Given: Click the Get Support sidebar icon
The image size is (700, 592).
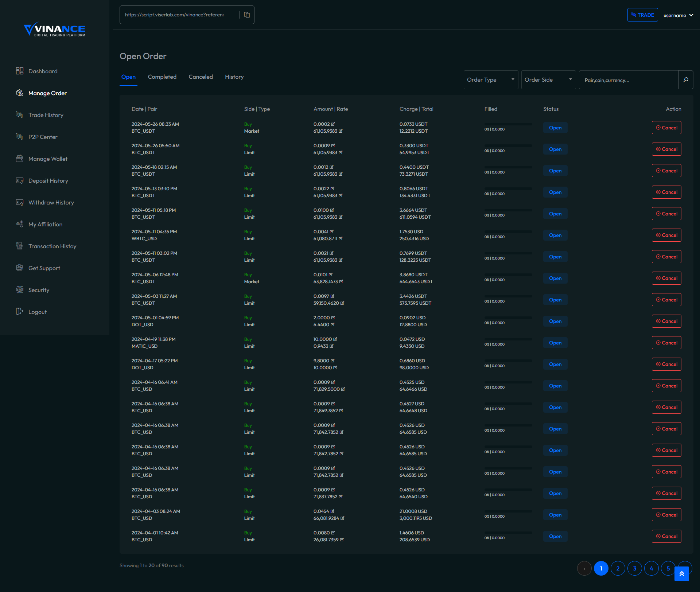Looking at the screenshot, I should [x=20, y=268].
